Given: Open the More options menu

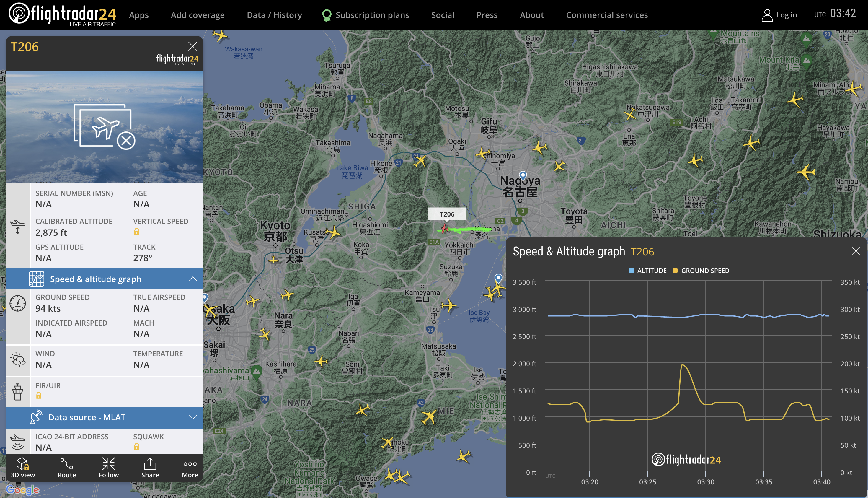Looking at the screenshot, I should click(x=190, y=468).
